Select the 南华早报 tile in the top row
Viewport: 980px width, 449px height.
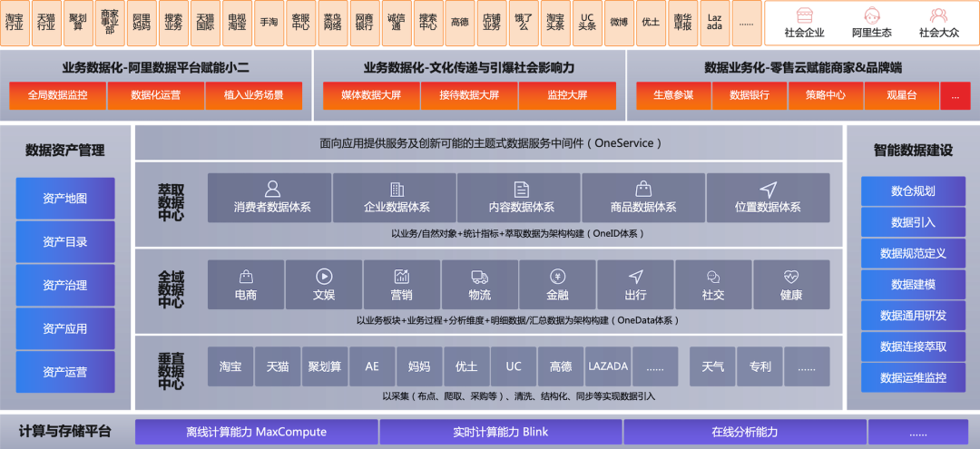[682, 23]
